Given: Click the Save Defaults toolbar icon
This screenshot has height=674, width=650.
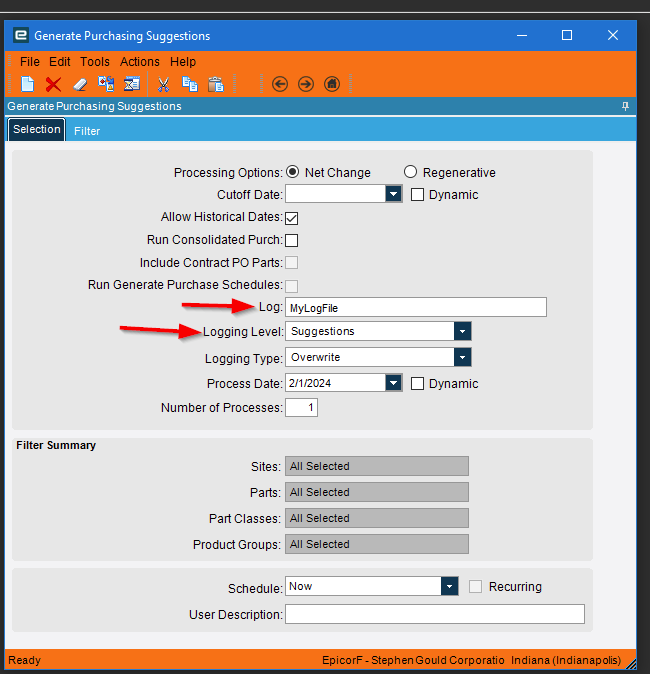Looking at the screenshot, I should [106, 84].
